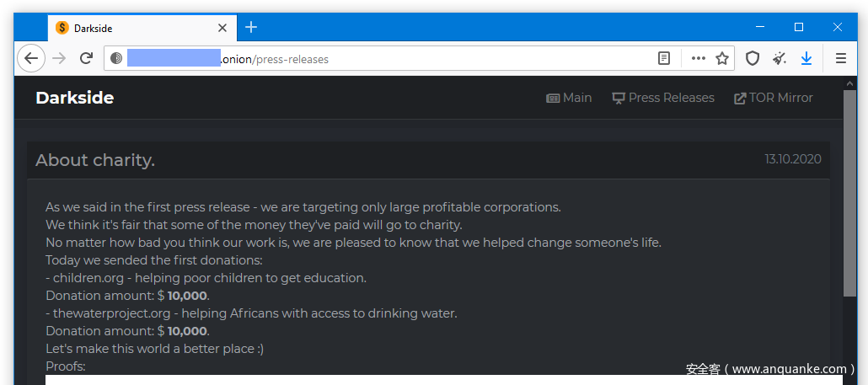Close the Darkside tab
This screenshot has height=385, width=868.
tap(222, 28)
